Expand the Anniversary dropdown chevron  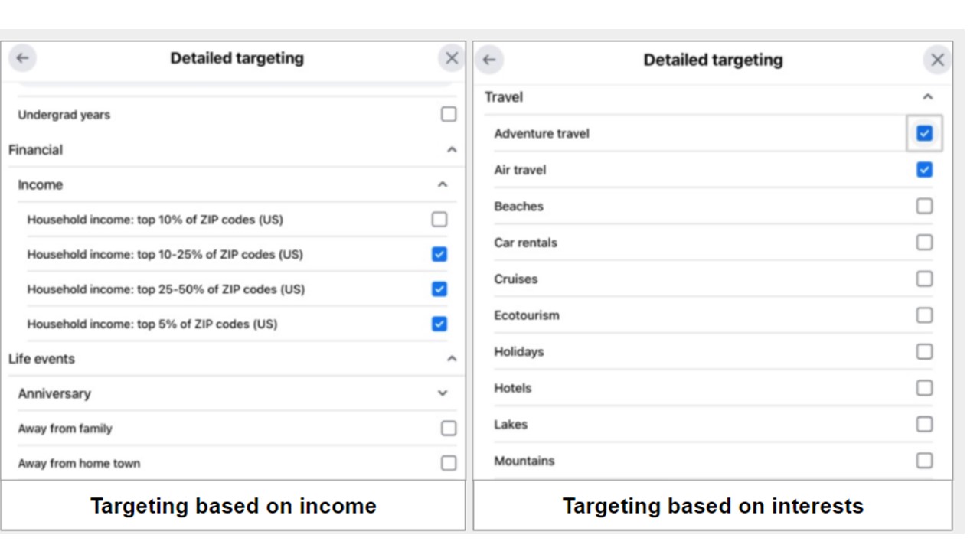443,393
